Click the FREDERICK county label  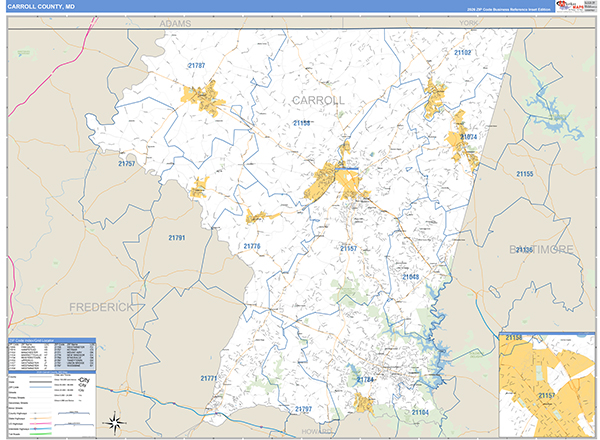[101, 307]
